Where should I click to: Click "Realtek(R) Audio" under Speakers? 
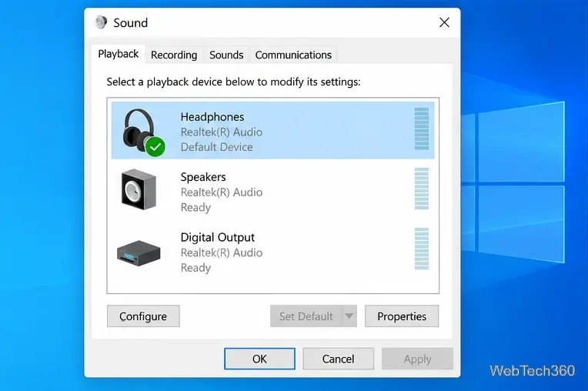pos(222,192)
